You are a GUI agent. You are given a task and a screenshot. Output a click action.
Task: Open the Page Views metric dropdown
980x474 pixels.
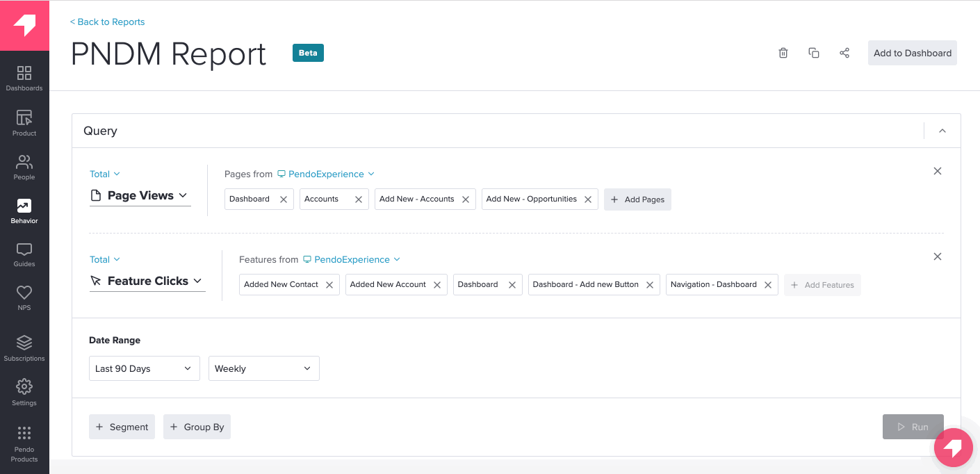[140, 196]
